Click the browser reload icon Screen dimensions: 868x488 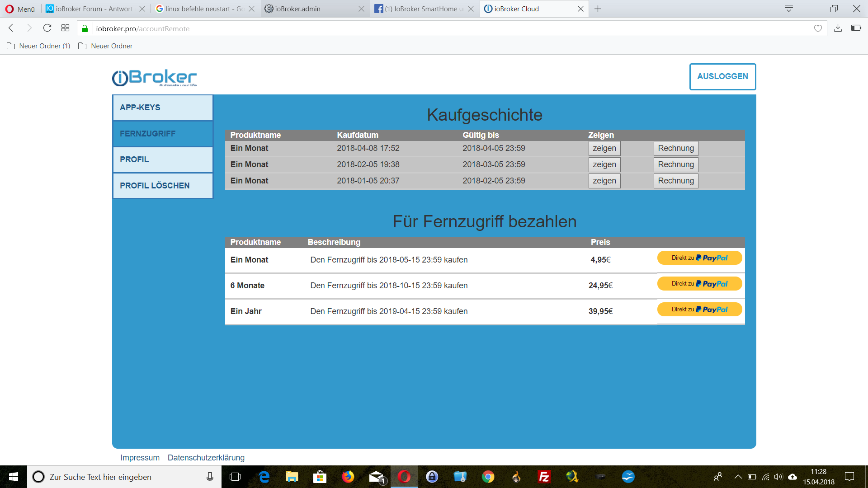pyautogui.click(x=47, y=28)
